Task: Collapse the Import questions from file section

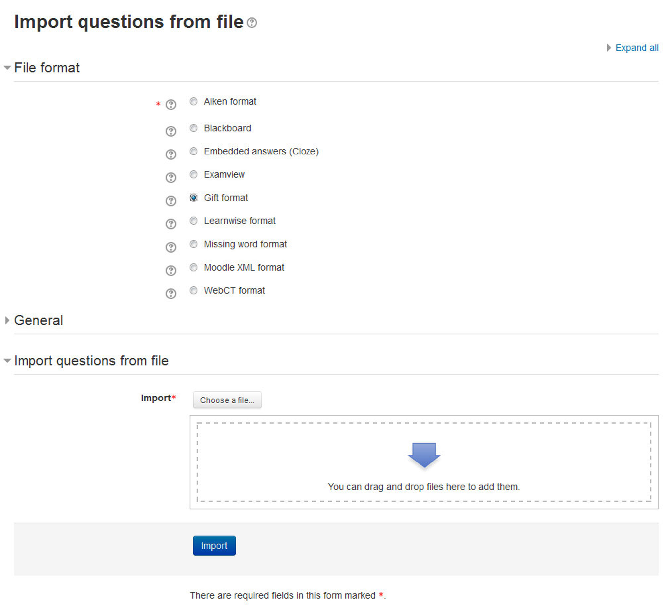Action: coord(91,360)
